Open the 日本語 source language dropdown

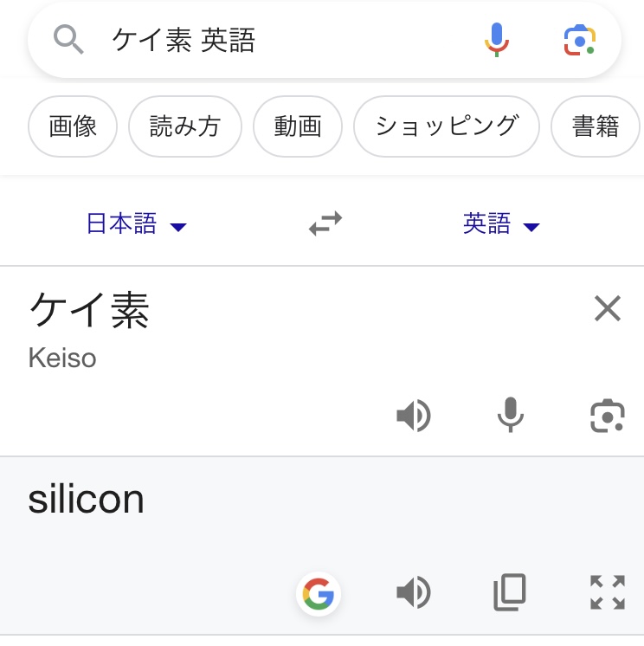click(x=136, y=225)
